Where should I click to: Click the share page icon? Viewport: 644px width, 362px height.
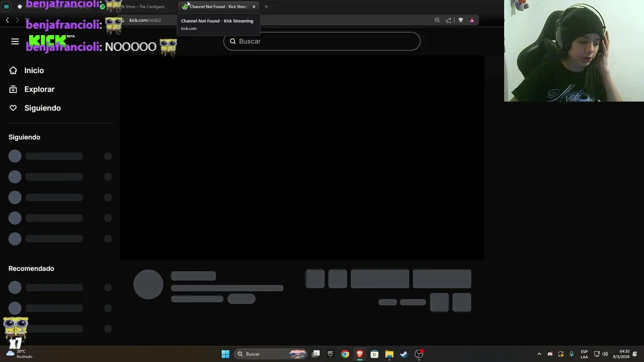pos(449,20)
